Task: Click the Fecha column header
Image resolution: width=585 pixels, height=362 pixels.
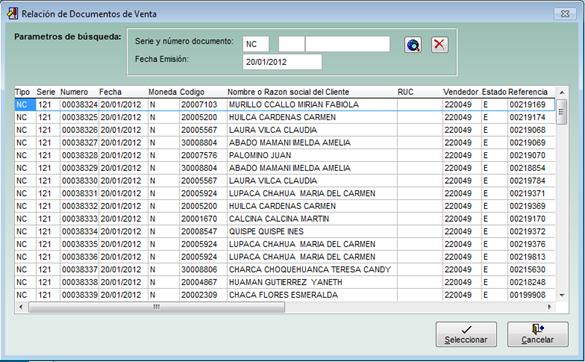Action: pyautogui.click(x=110, y=92)
